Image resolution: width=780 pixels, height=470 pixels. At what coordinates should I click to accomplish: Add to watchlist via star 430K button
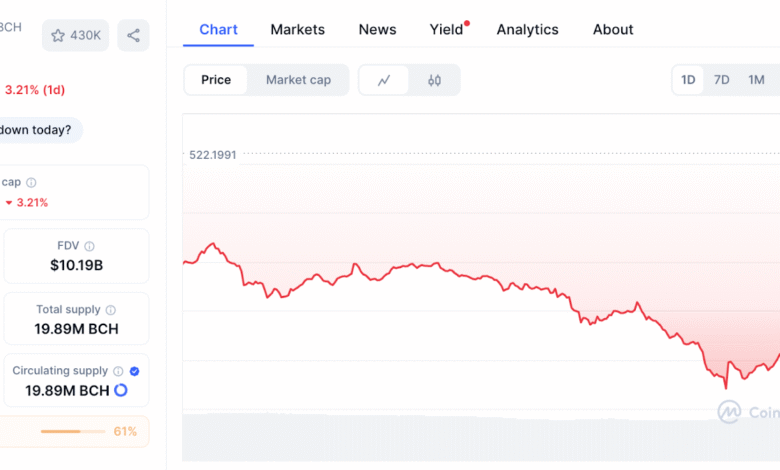[76, 35]
